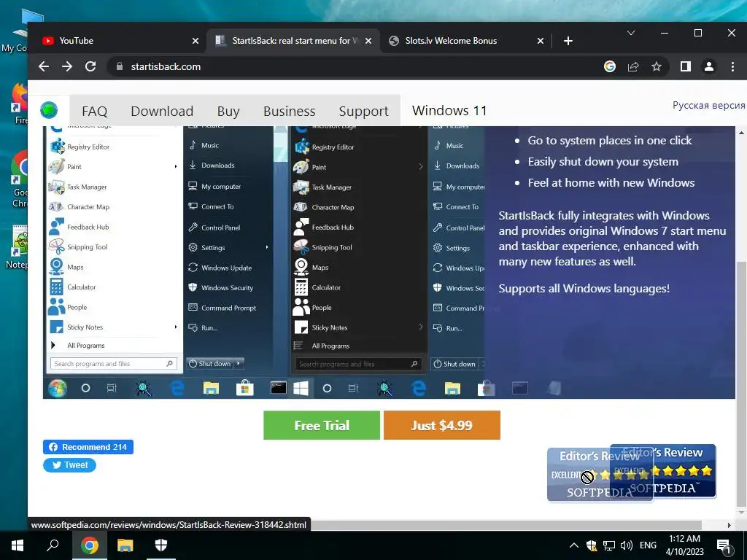
Task: Open the Chrome profile avatar
Action: click(709, 66)
